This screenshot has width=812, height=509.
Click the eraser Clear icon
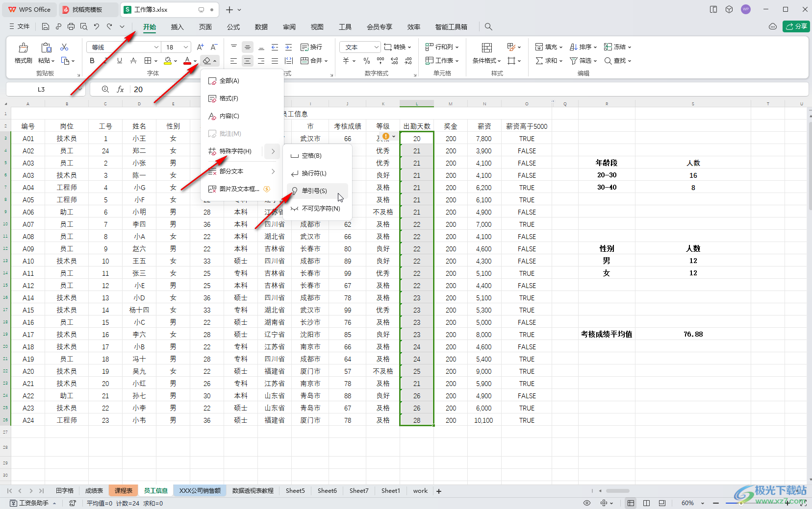(x=207, y=61)
